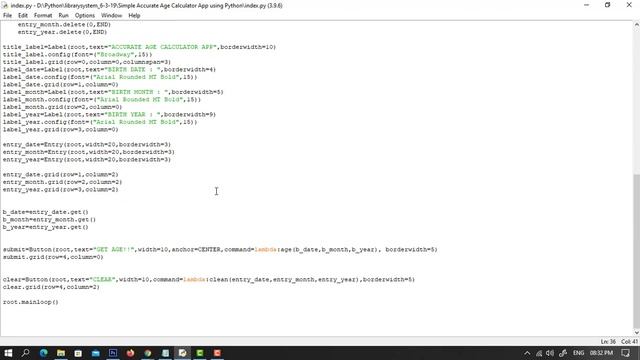
Task: Open the volume speaker tray icon
Action: pos(550,353)
